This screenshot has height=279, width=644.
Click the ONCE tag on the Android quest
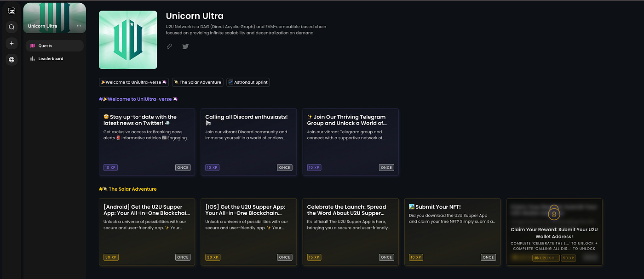click(183, 257)
